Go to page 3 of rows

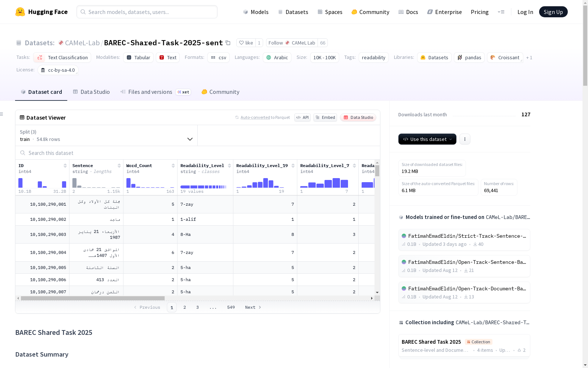[x=197, y=307]
